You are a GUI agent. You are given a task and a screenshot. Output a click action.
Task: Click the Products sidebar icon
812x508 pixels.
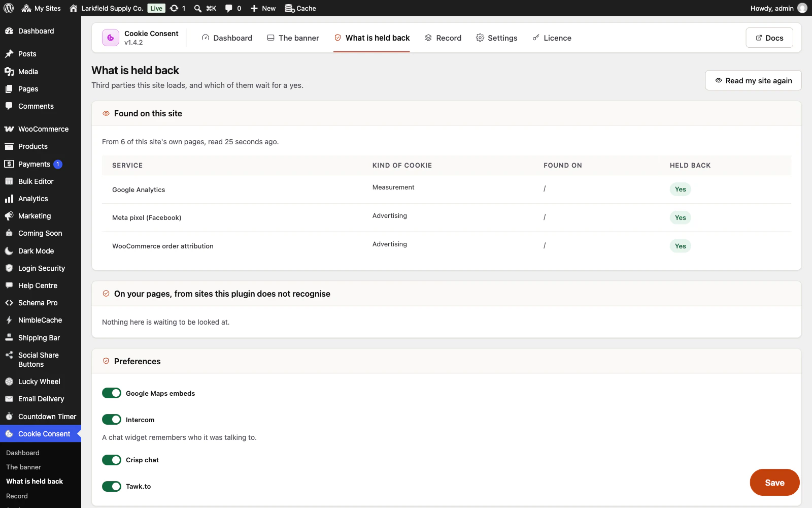(x=9, y=146)
